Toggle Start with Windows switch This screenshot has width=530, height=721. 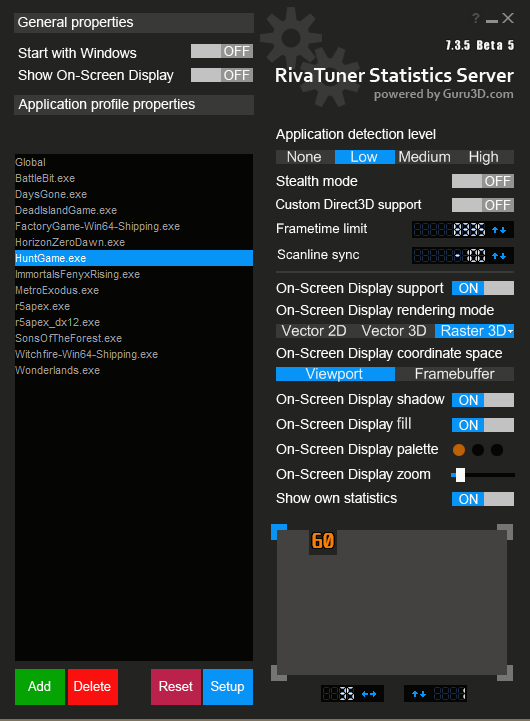[222, 51]
